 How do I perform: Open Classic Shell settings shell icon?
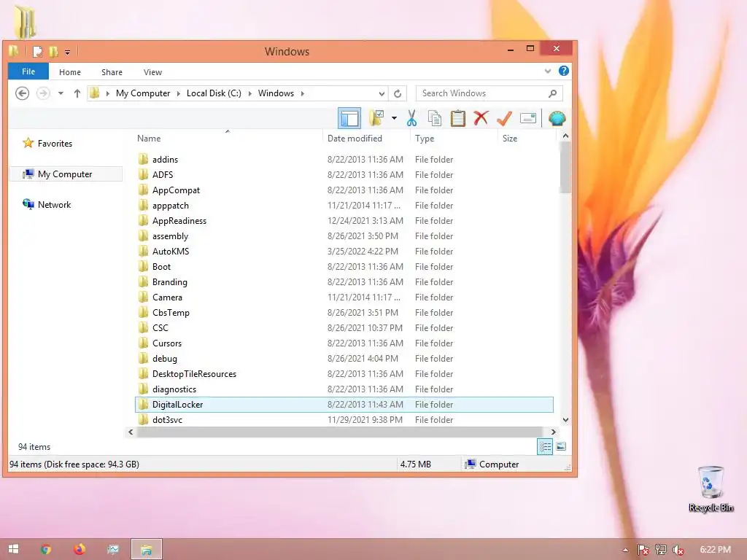[557, 118]
